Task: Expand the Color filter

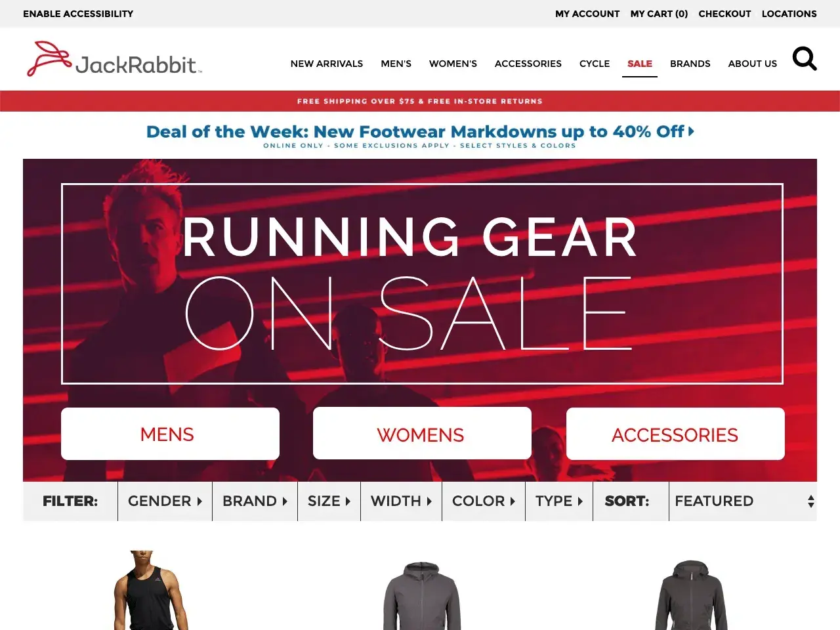Action: tap(484, 501)
